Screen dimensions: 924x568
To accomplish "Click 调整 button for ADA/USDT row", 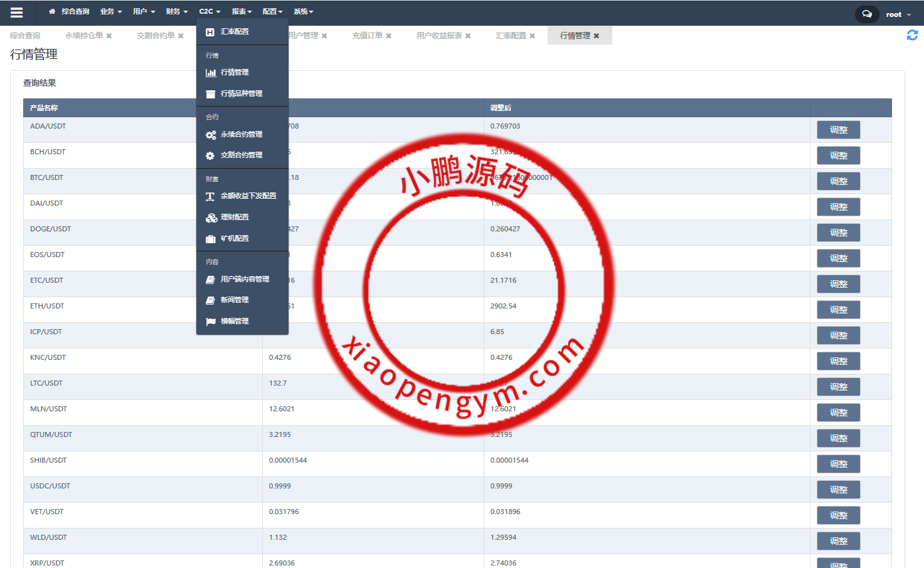I will tap(838, 130).
